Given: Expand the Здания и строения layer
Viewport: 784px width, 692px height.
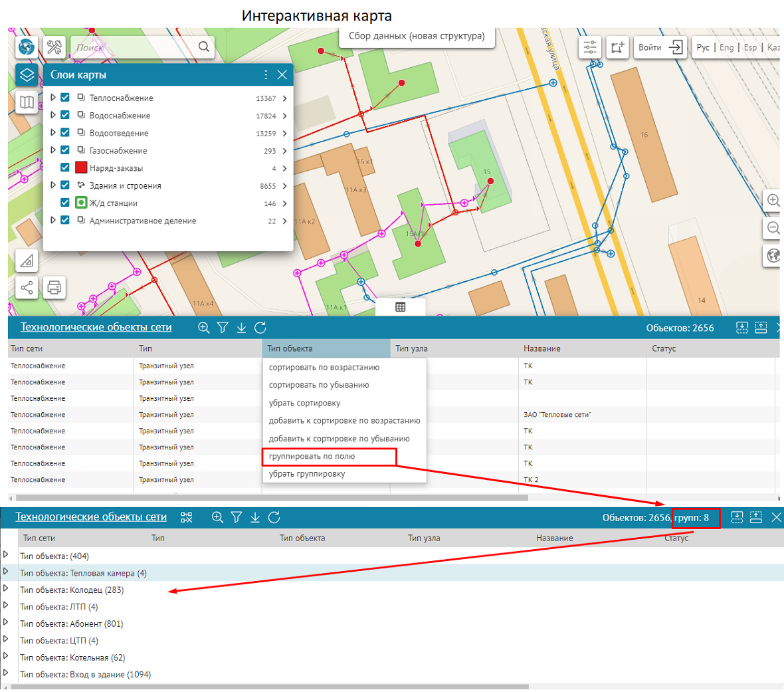Looking at the screenshot, I should pos(53,185).
